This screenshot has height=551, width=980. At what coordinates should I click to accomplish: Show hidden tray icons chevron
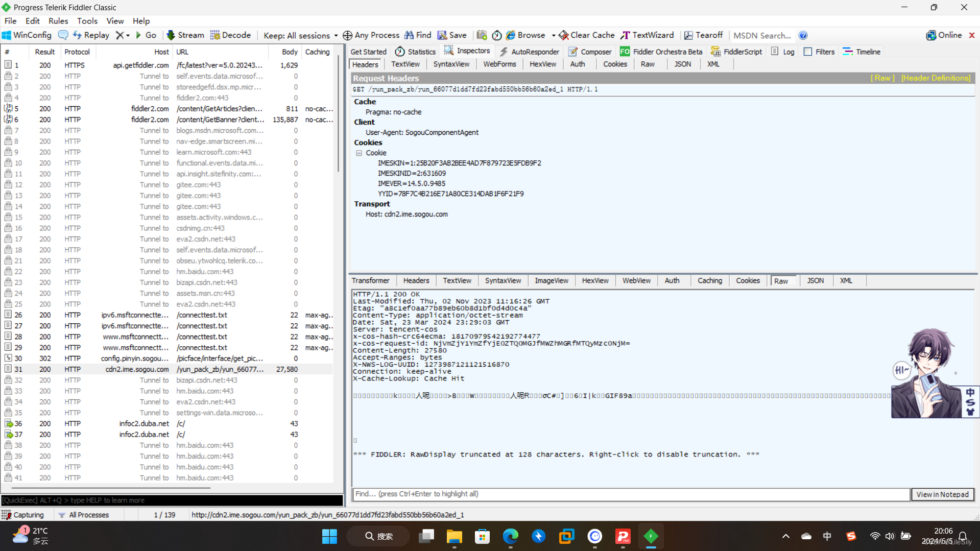point(785,536)
